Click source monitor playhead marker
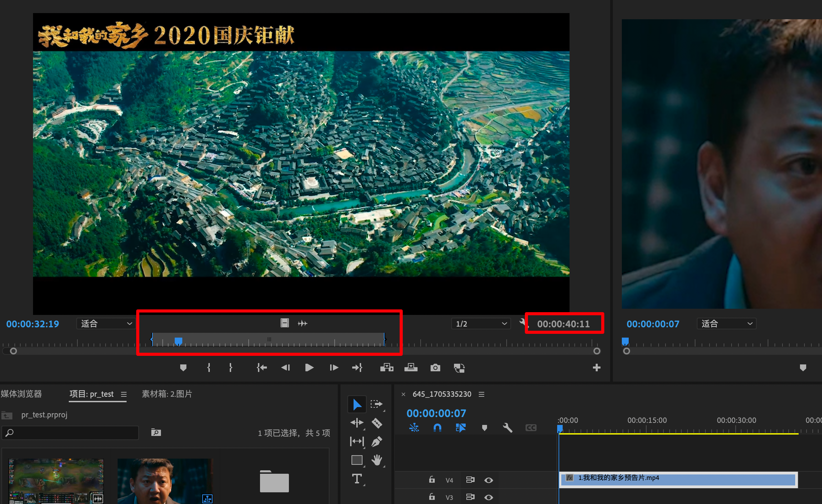822x504 pixels. [178, 341]
